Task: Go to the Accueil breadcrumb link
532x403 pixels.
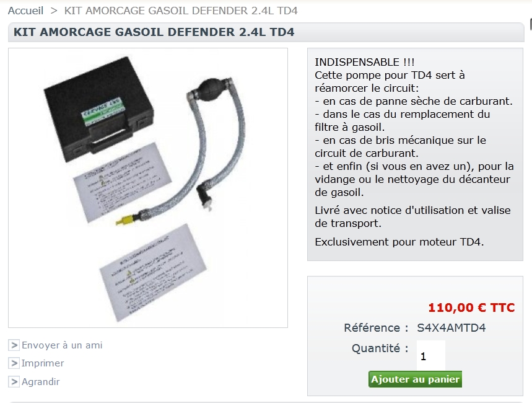Action: pyautogui.click(x=26, y=11)
